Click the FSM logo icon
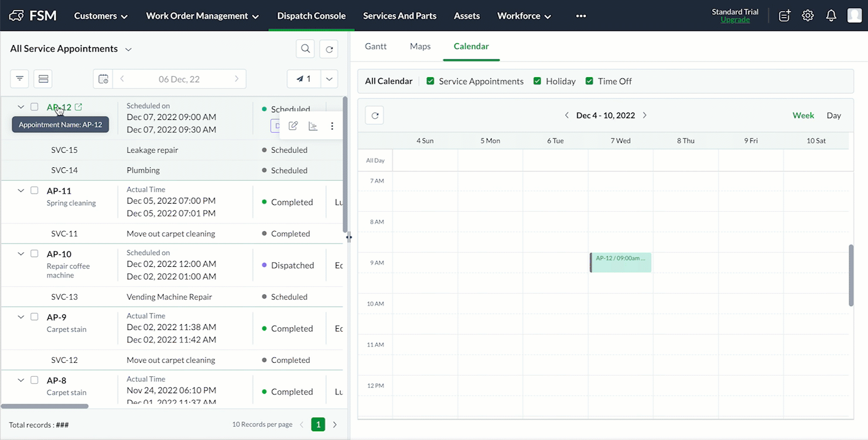Viewport: 868px width, 440px height. [17, 16]
